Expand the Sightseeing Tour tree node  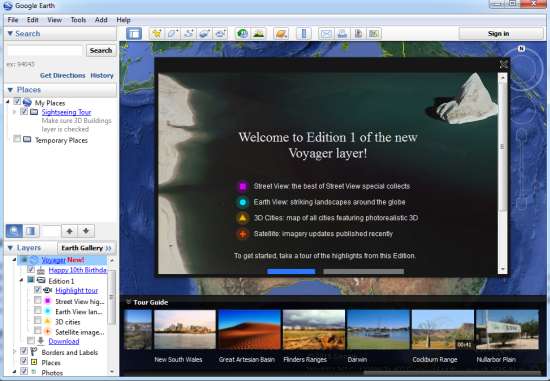pyautogui.click(x=14, y=112)
